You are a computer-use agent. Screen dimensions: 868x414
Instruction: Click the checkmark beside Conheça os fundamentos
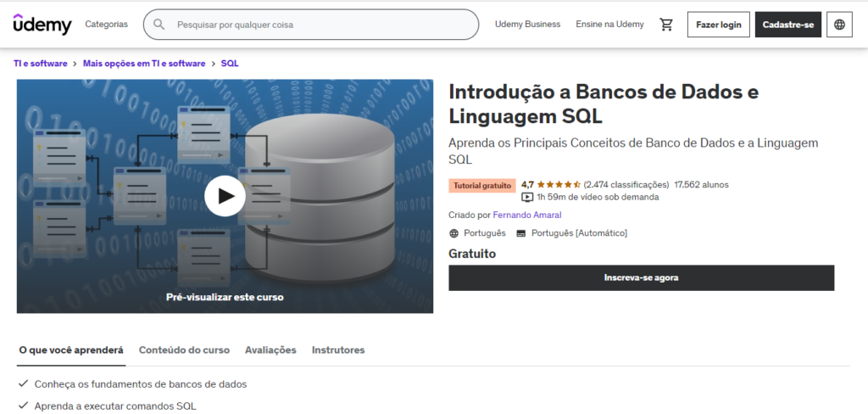point(23,383)
